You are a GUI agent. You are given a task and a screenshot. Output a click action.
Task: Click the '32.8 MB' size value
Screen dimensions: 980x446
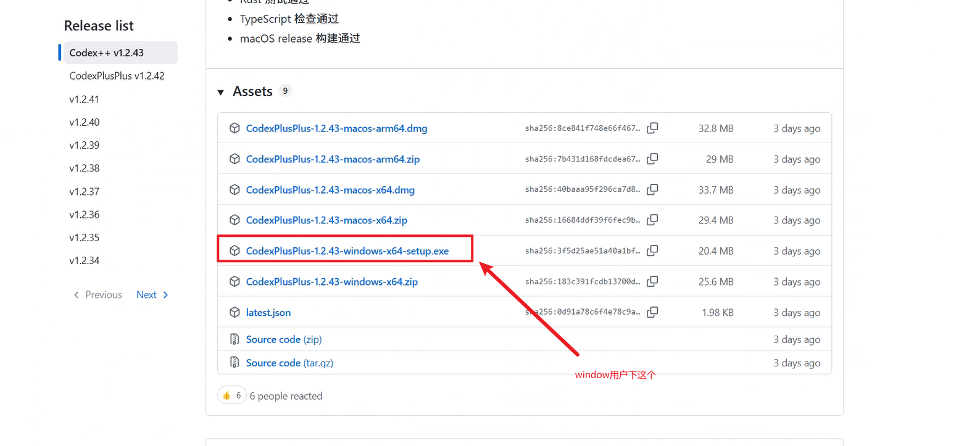716,128
